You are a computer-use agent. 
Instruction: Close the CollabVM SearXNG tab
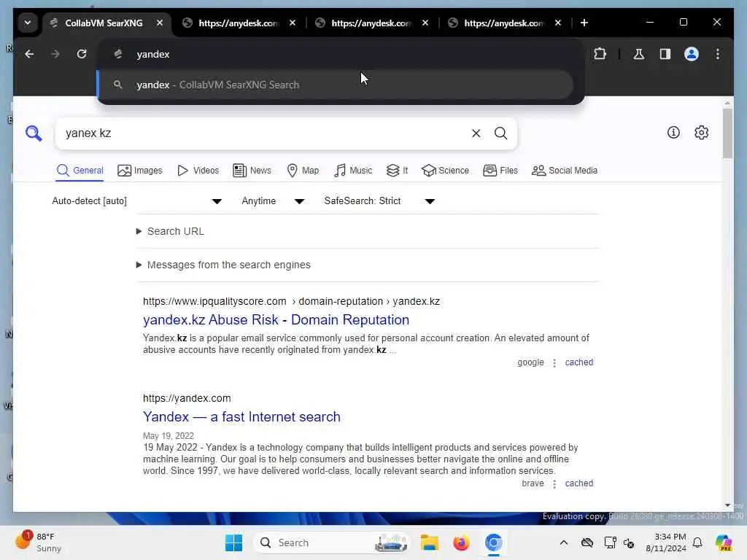pyautogui.click(x=160, y=23)
